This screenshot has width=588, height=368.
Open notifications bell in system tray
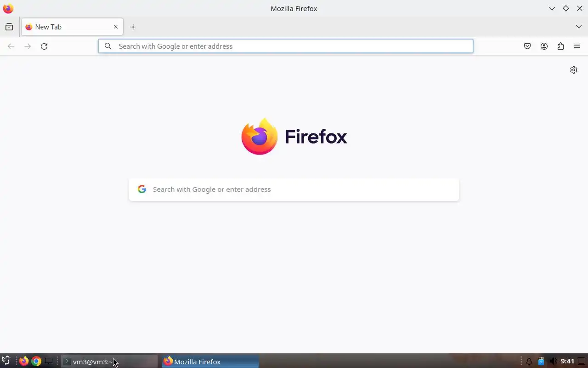(x=529, y=362)
